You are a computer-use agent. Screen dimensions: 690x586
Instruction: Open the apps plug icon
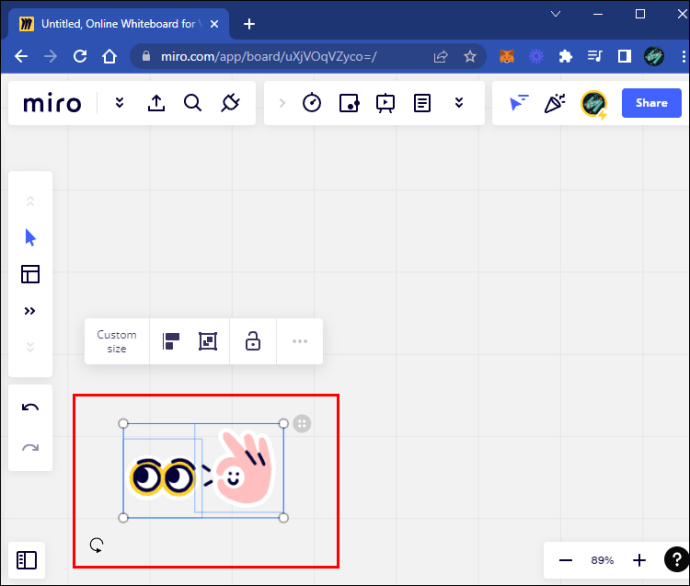(230, 103)
